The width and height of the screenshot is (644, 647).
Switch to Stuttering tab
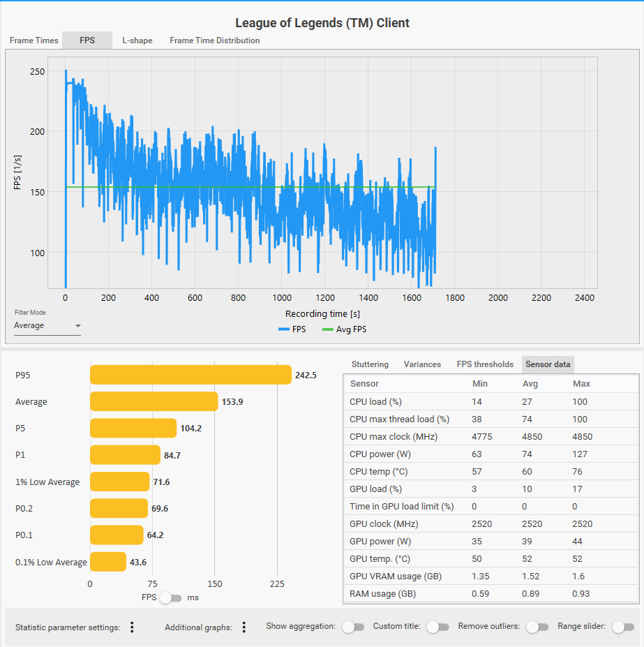[x=370, y=364]
